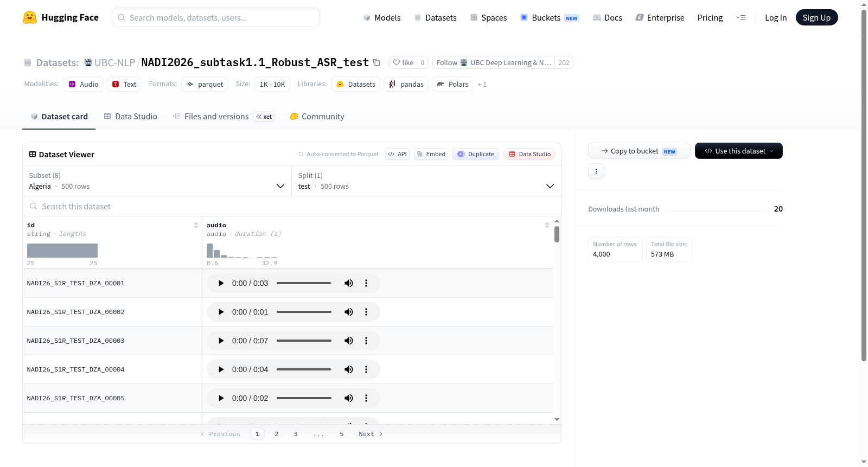Image resolution: width=868 pixels, height=467 pixels.
Task: Expand Use this dataset menu
Action: 738,151
